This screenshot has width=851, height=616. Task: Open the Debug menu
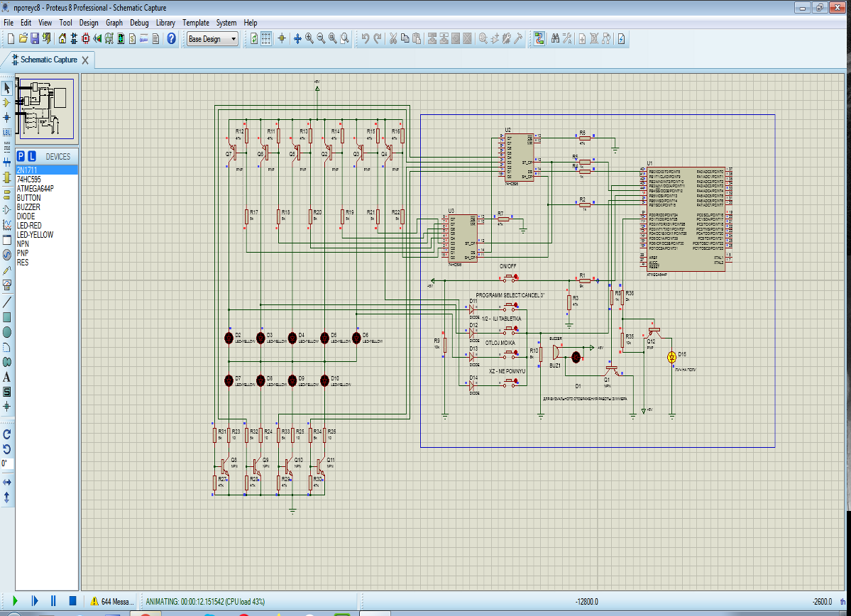coord(139,23)
